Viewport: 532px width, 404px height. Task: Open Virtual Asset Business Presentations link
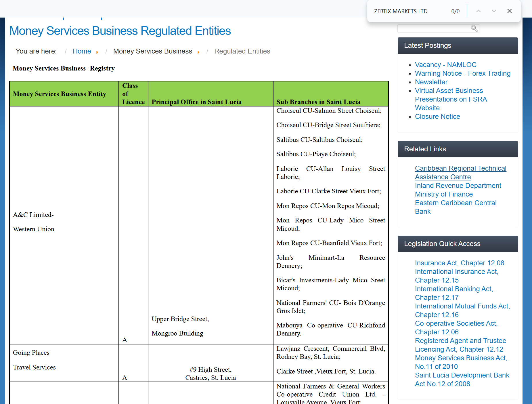pos(451,99)
